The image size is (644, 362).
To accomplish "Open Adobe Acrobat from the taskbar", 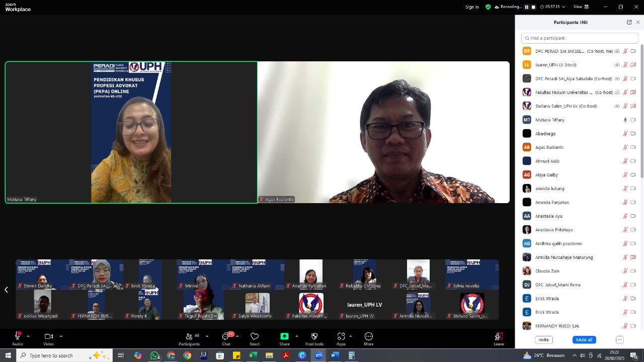I will tap(286, 355).
